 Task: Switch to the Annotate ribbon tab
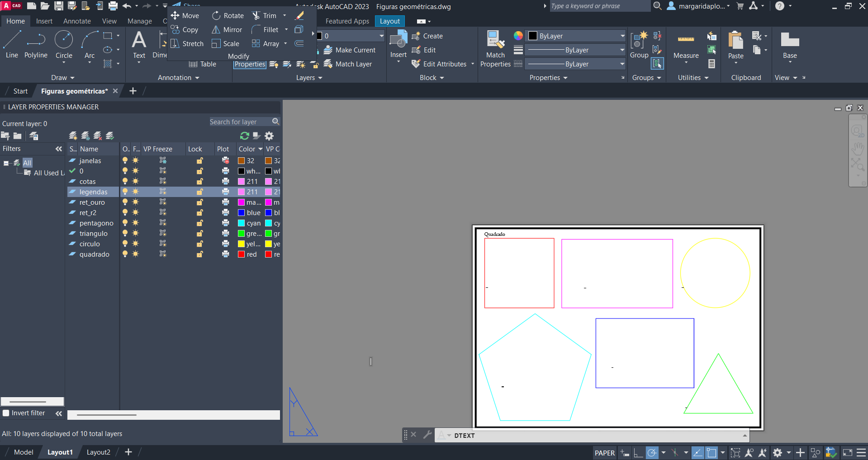point(77,21)
